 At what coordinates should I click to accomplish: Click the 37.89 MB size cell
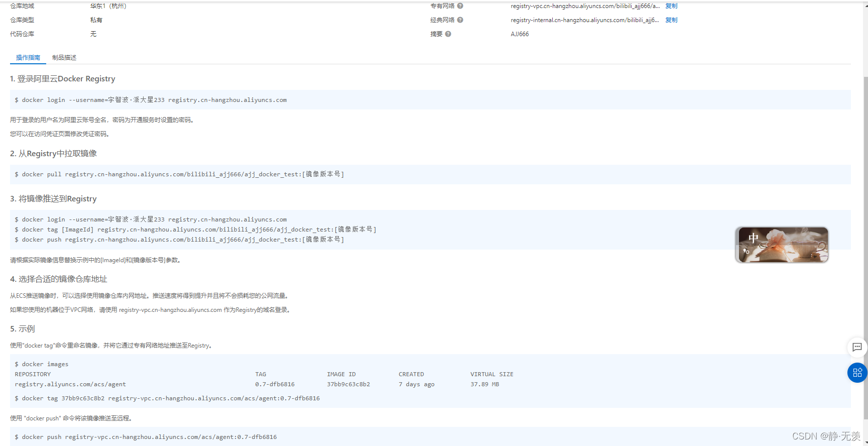pos(484,384)
